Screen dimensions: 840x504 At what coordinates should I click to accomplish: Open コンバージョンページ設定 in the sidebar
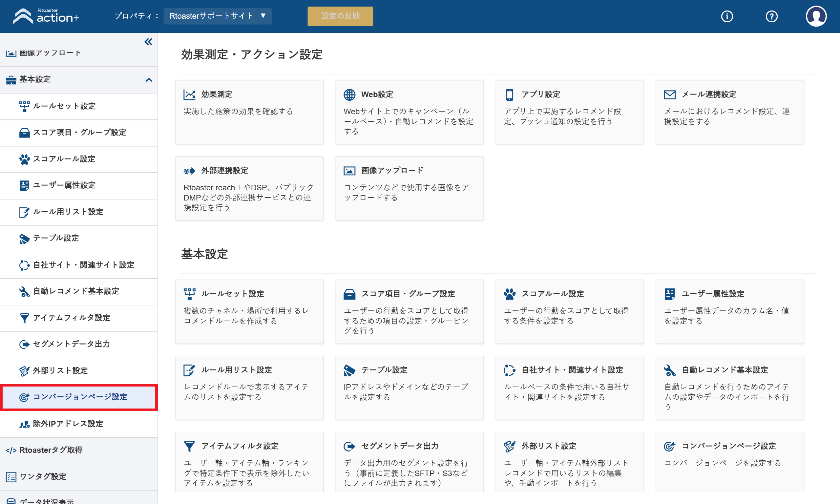[79, 397]
